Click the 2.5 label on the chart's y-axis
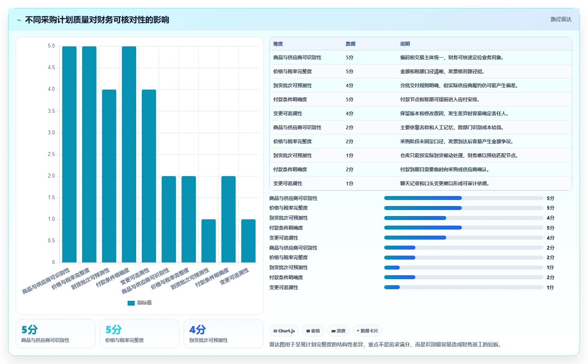 tap(51, 154)
